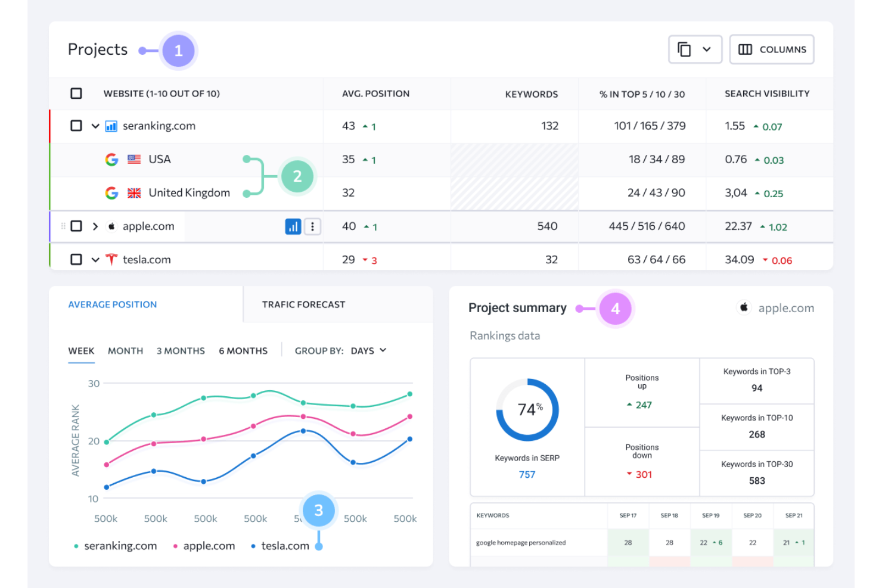
Task: Tick the tesla.com row checkbox
Action: (x=76, y=260)
